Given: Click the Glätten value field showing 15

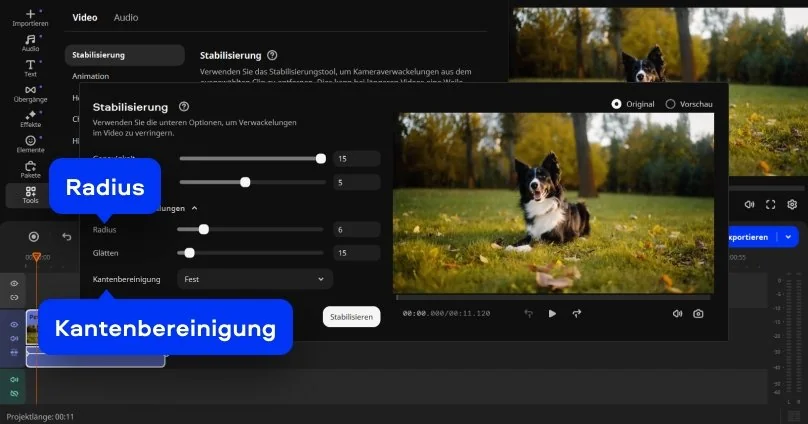Looking at the screenshot, I should point(356,254).
